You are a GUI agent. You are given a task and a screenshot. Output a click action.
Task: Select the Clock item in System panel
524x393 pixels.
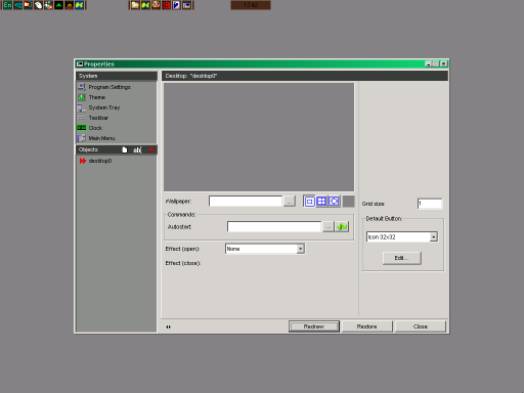[x=90, y=128]
